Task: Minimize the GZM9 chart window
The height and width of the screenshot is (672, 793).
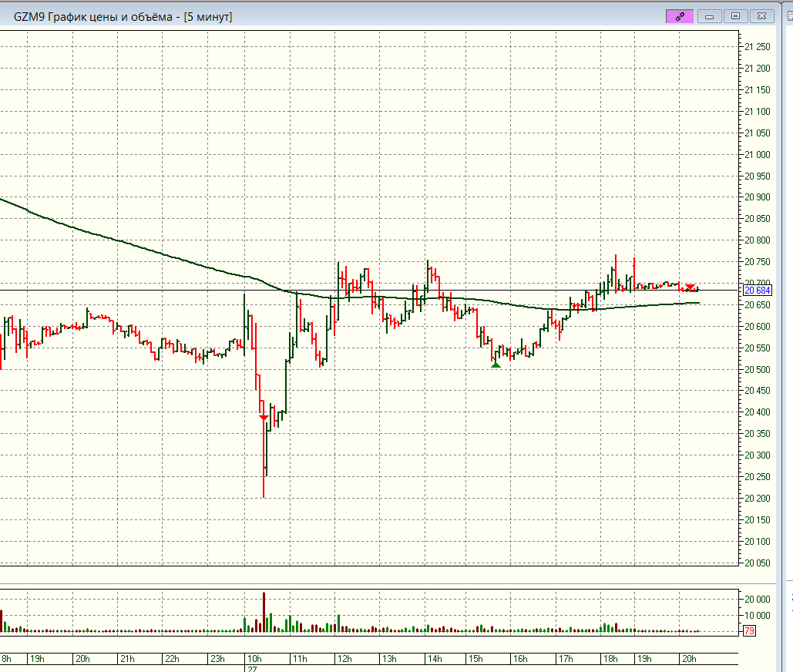Action: pos(709,15)
